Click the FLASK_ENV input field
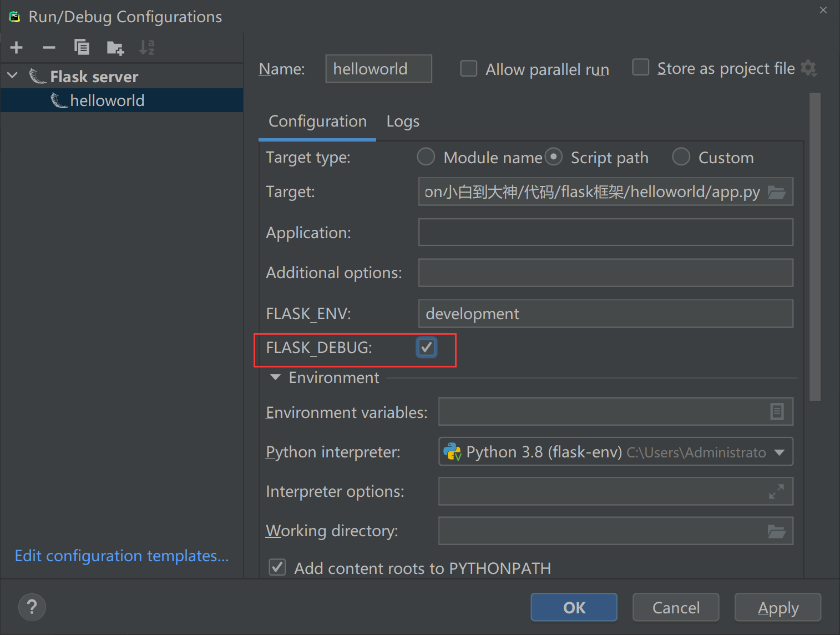 [x=605, y=314]
